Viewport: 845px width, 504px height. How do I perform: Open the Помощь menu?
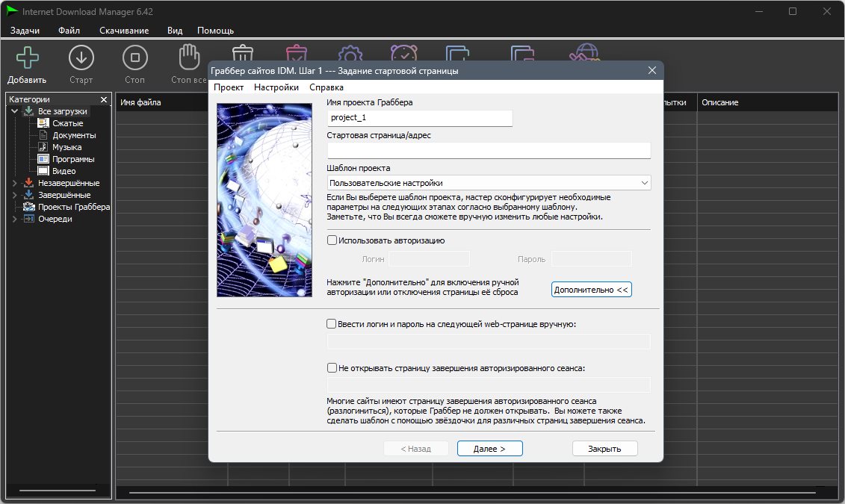click(x=216, y=31)
